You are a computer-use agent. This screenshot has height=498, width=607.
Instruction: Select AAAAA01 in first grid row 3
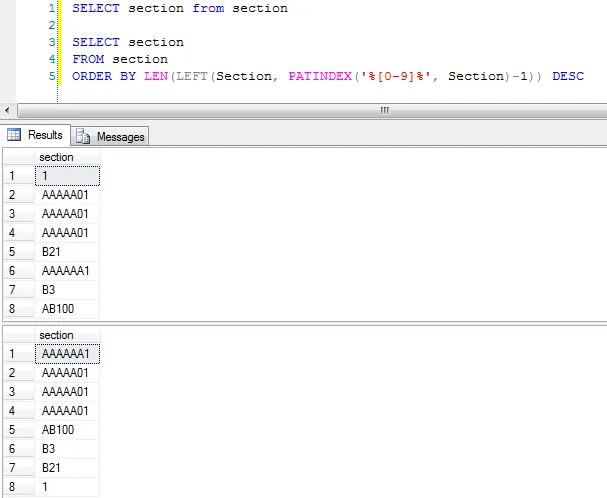coord(67,214)
